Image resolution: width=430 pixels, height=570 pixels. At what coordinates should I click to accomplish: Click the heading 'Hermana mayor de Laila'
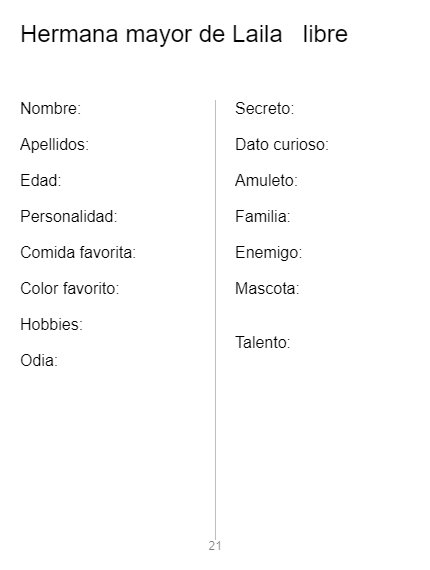(151, 35)
